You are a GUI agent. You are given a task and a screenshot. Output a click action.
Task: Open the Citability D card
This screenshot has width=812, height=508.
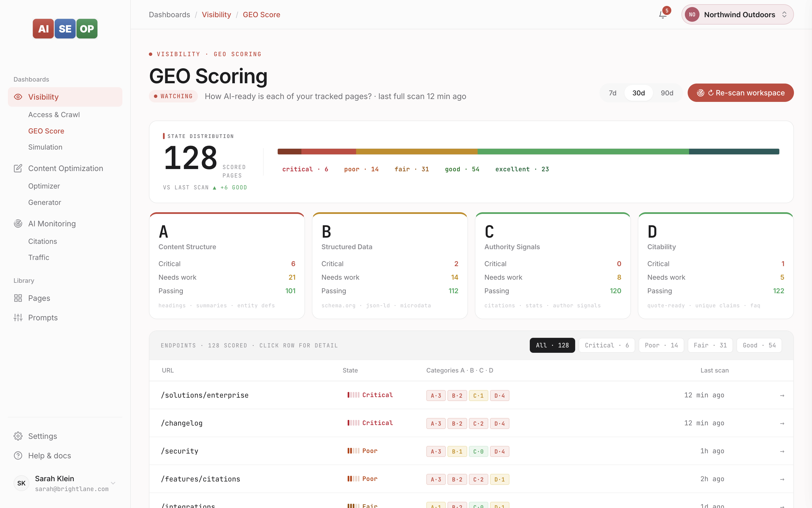tap(716, 265)
